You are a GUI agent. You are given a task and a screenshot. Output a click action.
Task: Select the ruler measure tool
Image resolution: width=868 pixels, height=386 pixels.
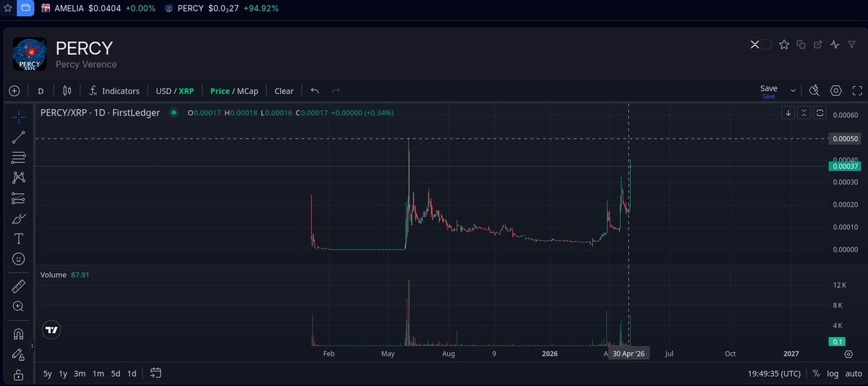[x=19, y=286]
